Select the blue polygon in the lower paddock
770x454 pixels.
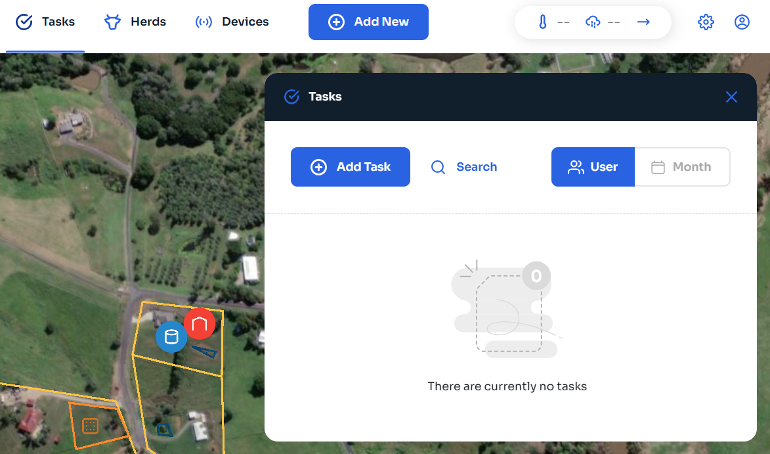pyautogui.click(x=163, y=429)
